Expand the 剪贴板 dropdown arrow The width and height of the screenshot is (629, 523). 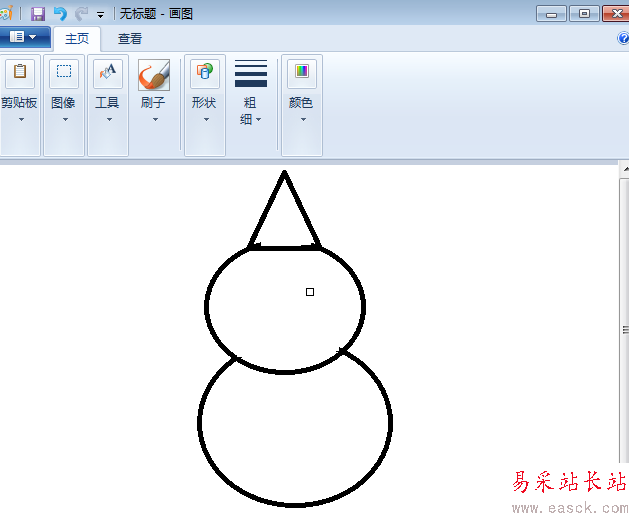point(21,120)
